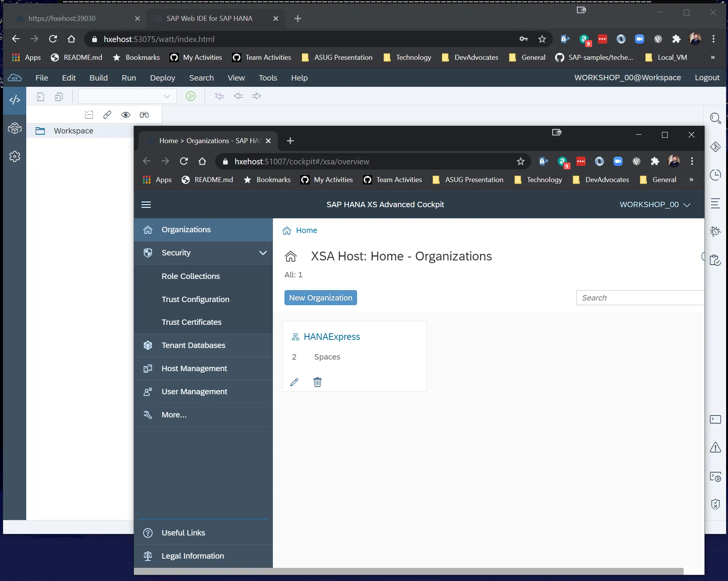The height and width of the screenshot is (581, 728).
Task: Open the WORKSHOP_00 user dropdown
Action: (x=655, y=205)
